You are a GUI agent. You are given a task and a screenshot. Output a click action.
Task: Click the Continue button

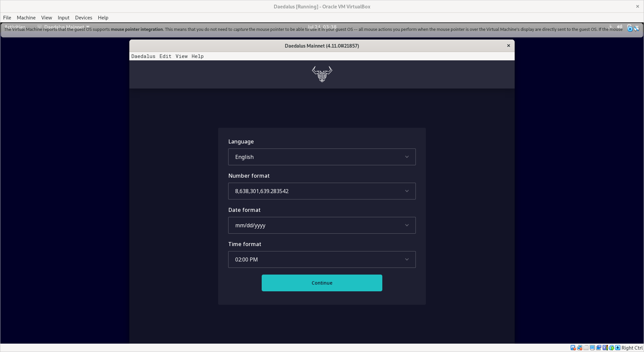(322, 283)
